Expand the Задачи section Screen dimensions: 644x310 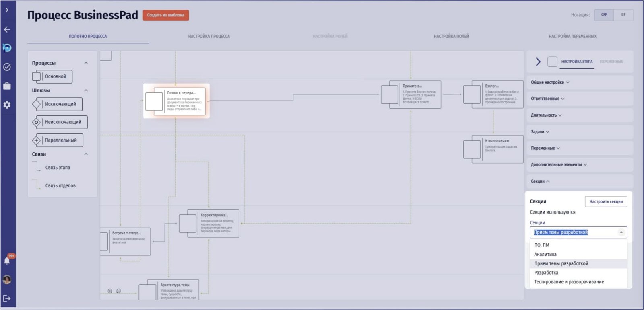pyautogui.click(x=580, y=131)
